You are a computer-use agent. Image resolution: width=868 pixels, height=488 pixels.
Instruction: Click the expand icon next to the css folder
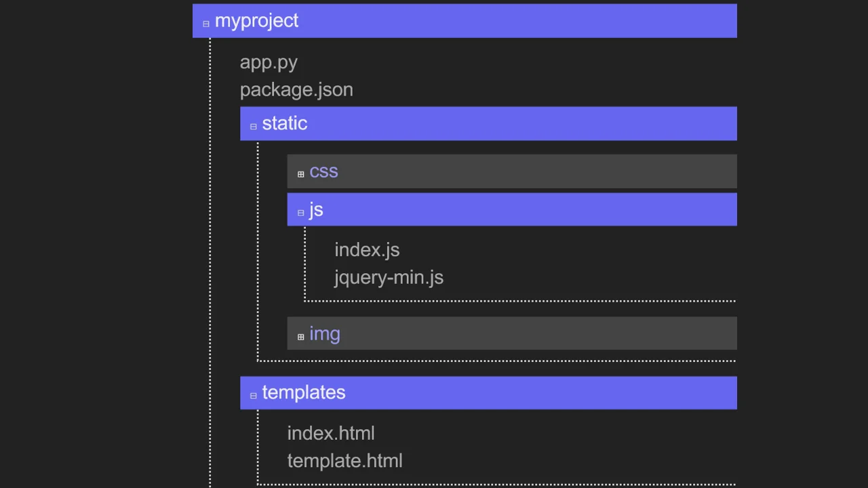pos(300,174)
